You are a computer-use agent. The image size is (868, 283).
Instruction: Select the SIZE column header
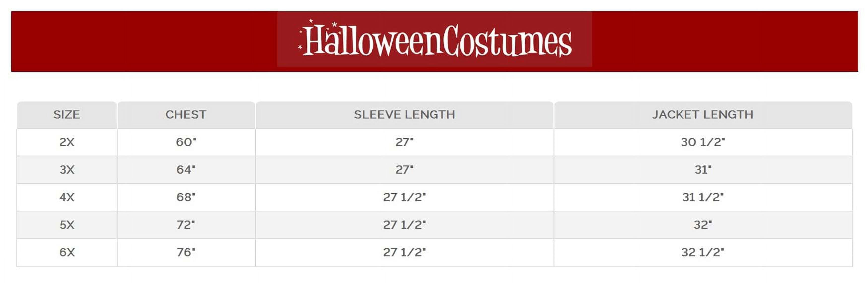66,115
